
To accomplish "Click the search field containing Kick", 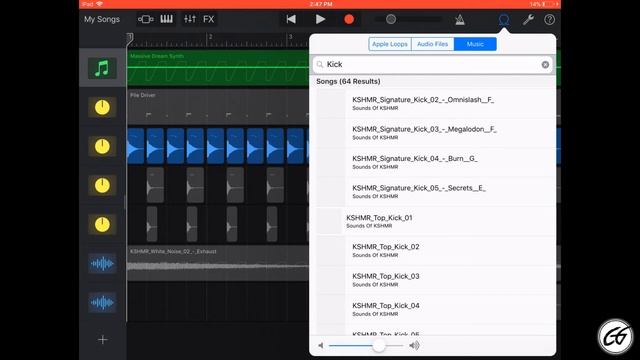I will (432, 64).
